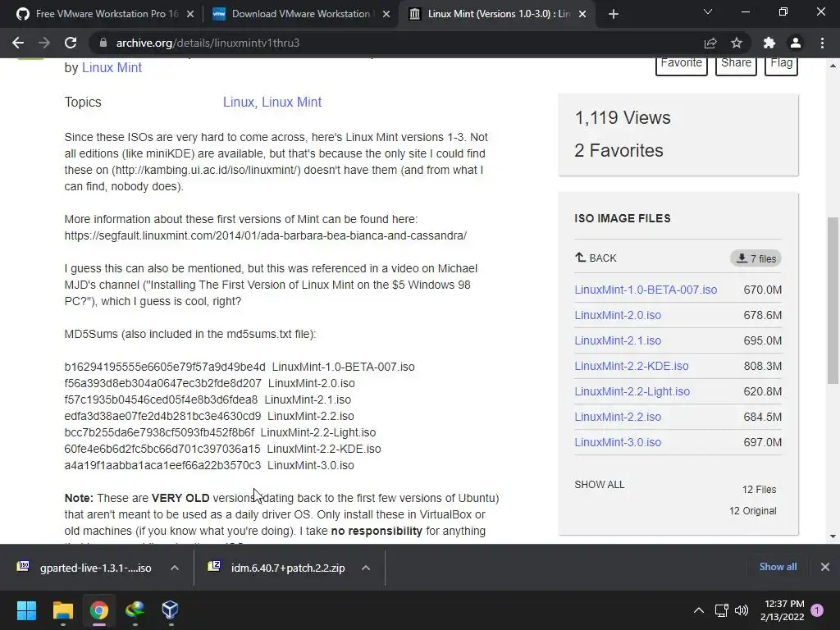This screenshot has width=840, height=630.
Task: Close the downloads bar
Action: 825,567
